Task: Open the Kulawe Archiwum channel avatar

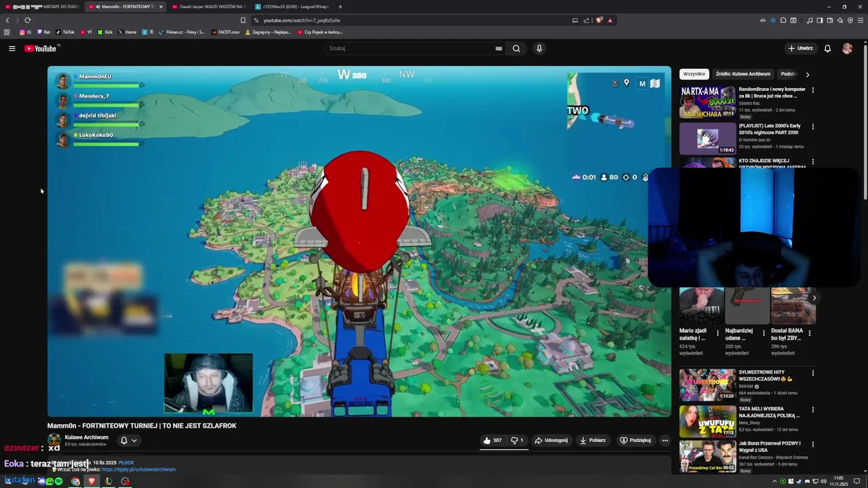Action: tap(54, 440)
